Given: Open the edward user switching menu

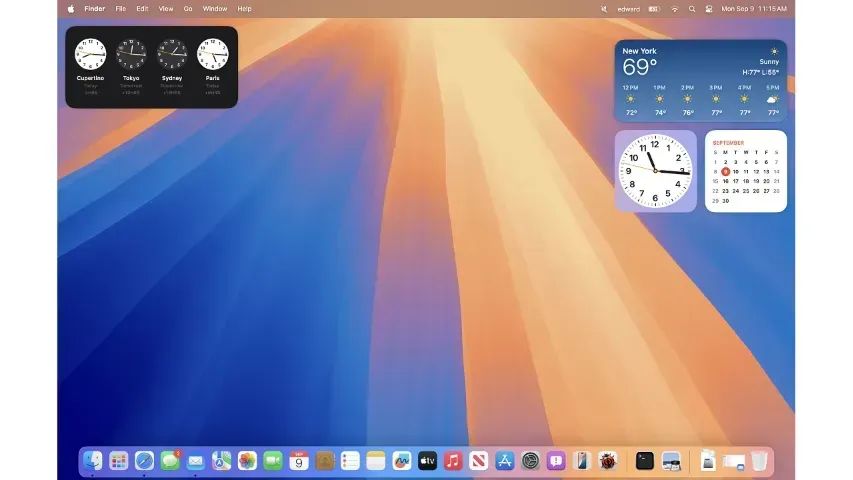Looking at the screenshot, I should point(628,8).
